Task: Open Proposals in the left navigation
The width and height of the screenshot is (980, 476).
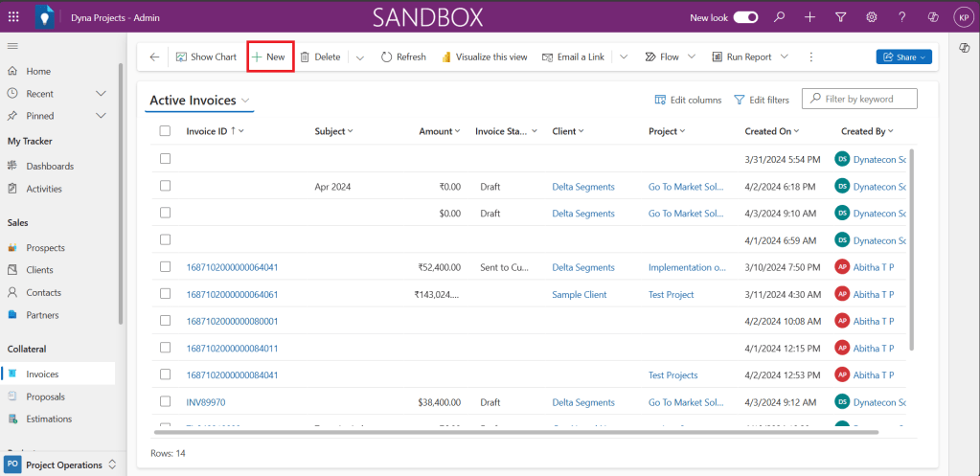Action: (x=45, y=397)
